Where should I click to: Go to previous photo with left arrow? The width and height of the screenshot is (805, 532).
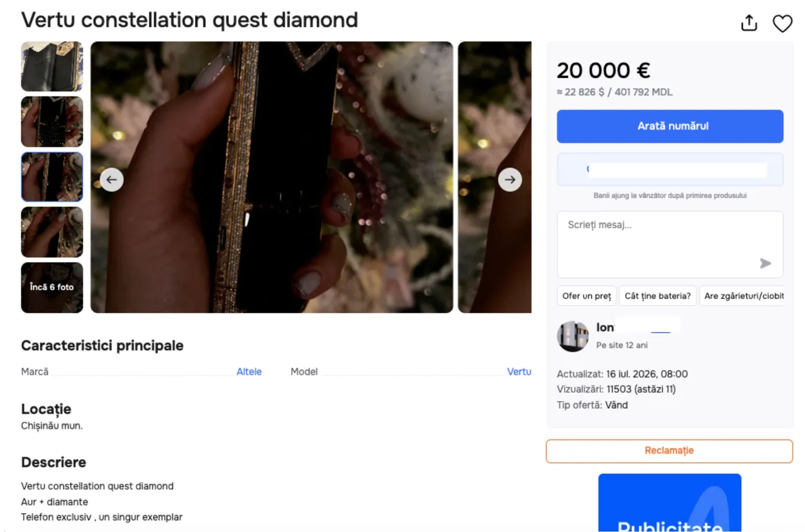click(111, 180)
